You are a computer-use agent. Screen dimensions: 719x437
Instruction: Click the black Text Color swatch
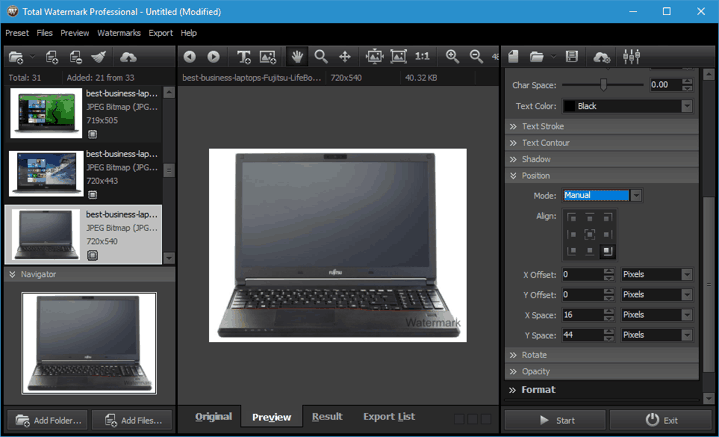pyautogui.click(x=569, y=106)
